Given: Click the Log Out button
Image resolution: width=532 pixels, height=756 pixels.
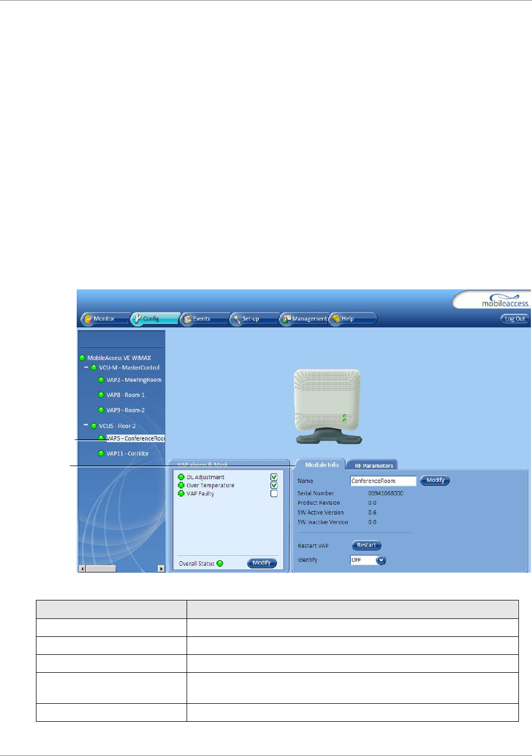Looking at the screenshot, I should tap(515, 319).
